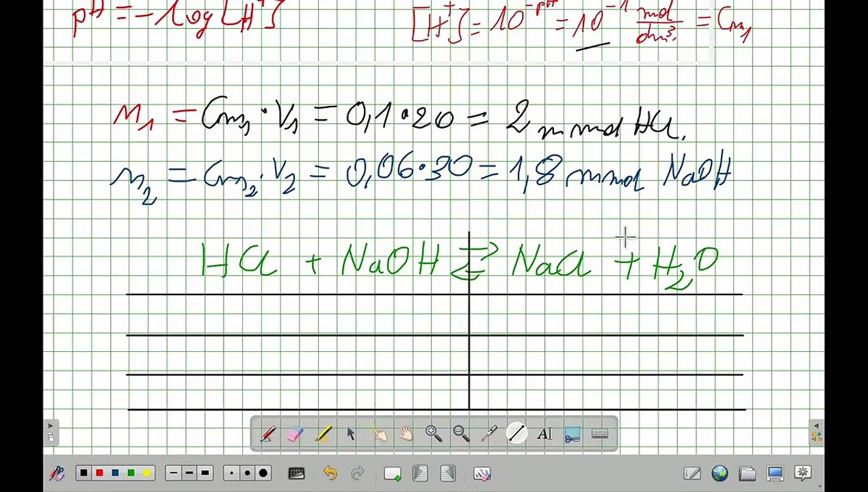Pick the yellow pen color
Image resolution: width=868 pixels, height=492 pixels.
(x=147, y=473)
